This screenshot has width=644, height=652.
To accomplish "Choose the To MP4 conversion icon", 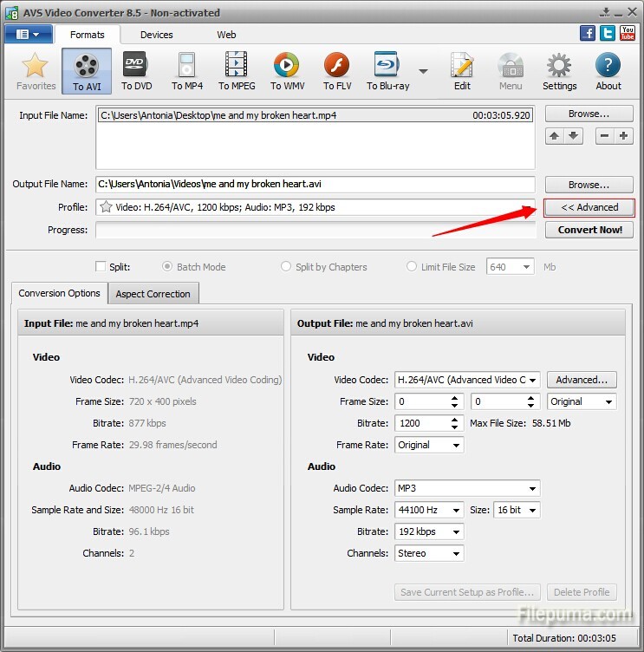I will (x=187, y=71).
